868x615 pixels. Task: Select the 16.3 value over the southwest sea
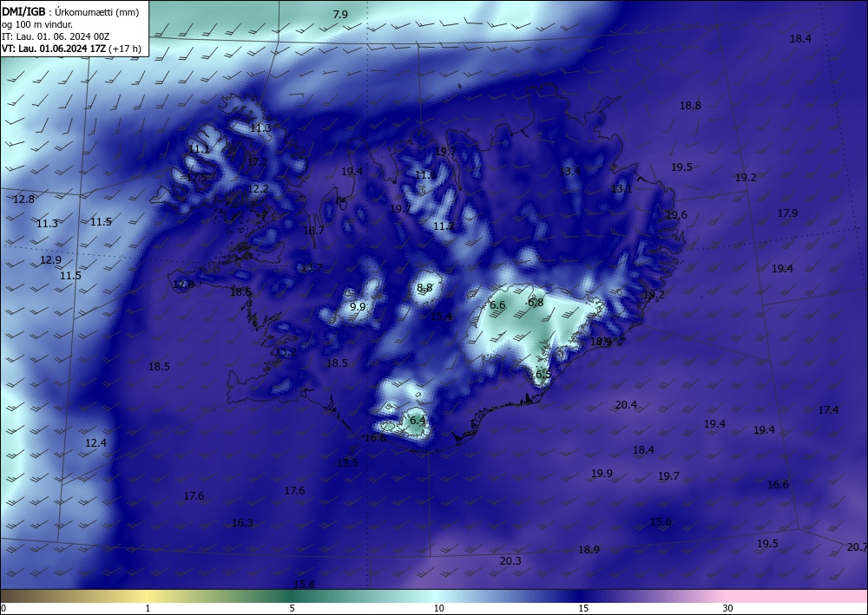[x=242, y=523]
